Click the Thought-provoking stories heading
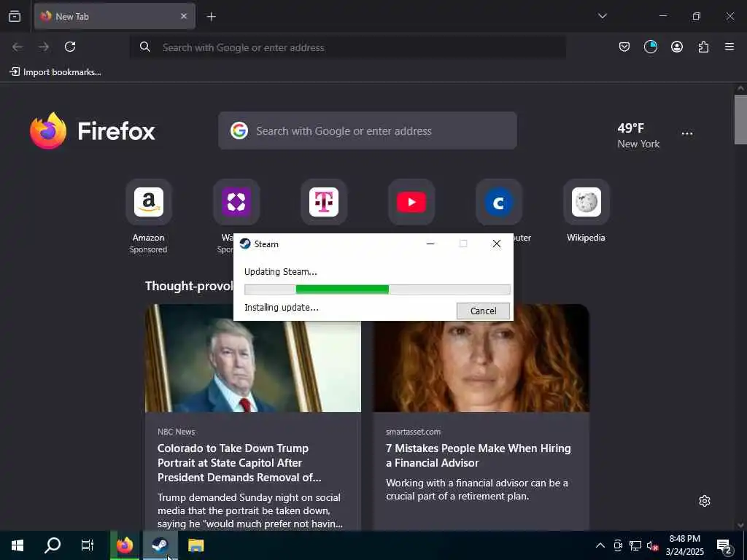Image resolution: width=747 pixels, height=560 pixels. click(189, 286)
